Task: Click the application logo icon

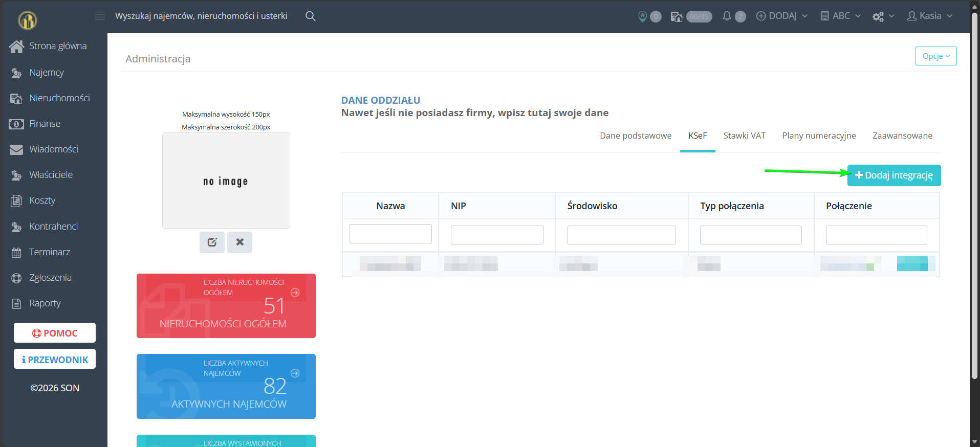Action: (28, 20)
